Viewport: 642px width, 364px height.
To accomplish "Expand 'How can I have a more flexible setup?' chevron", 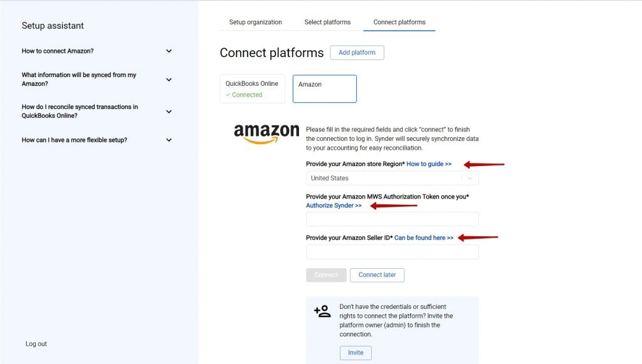I will click(169, 140).
